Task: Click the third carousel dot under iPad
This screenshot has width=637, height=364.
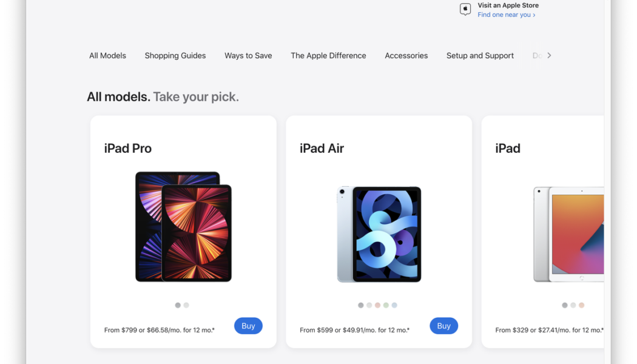Action: pos(581,305)
